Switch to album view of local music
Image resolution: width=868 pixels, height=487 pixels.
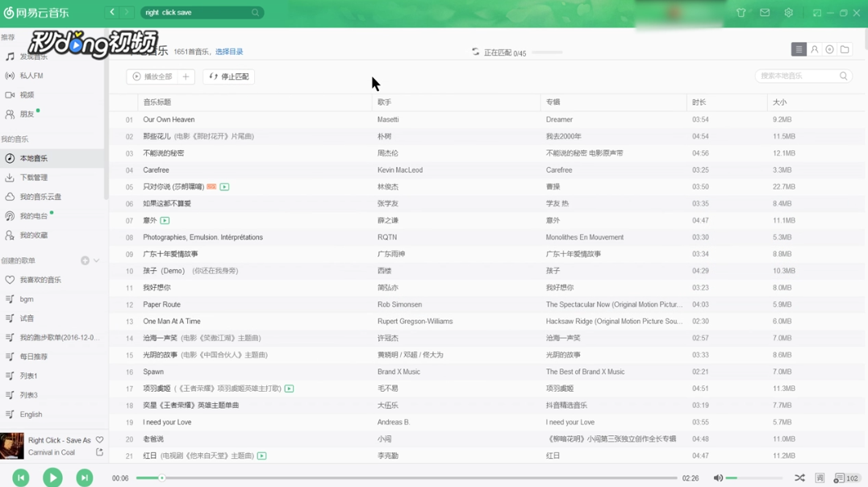829,49
